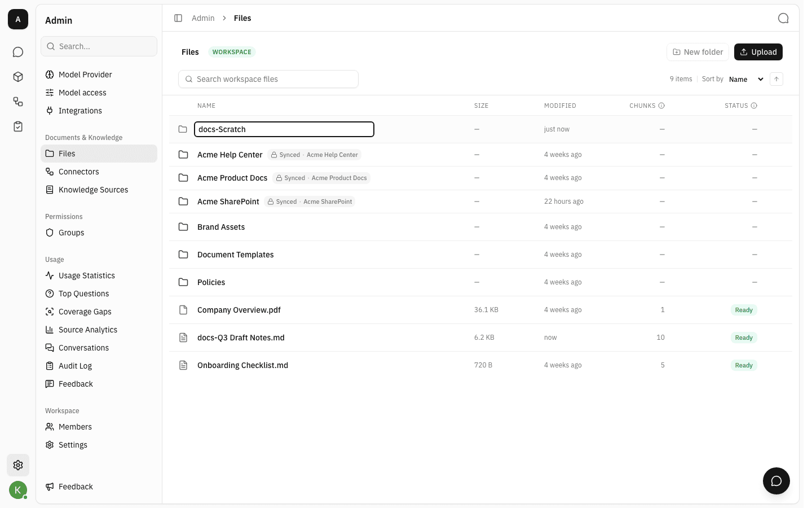Open the chat icon in the left rail
This screenshot has height=508, width=812.
tap(18, 52)
